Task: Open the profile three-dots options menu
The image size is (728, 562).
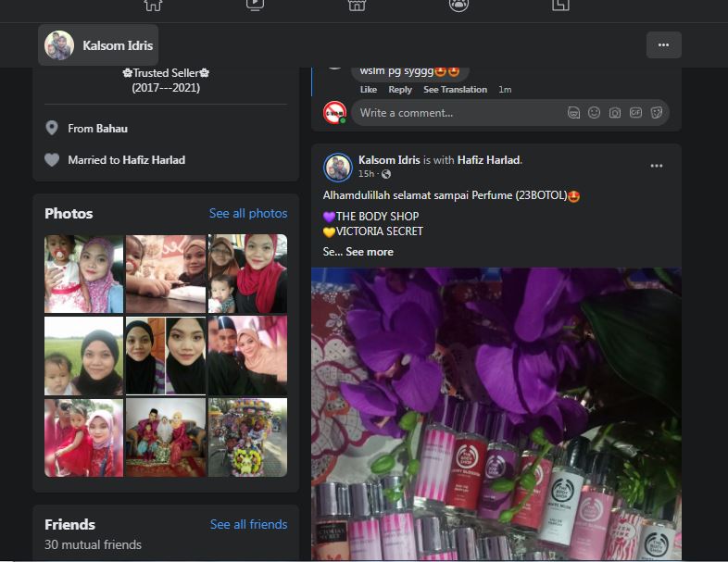Action: [x=663, y=45]
